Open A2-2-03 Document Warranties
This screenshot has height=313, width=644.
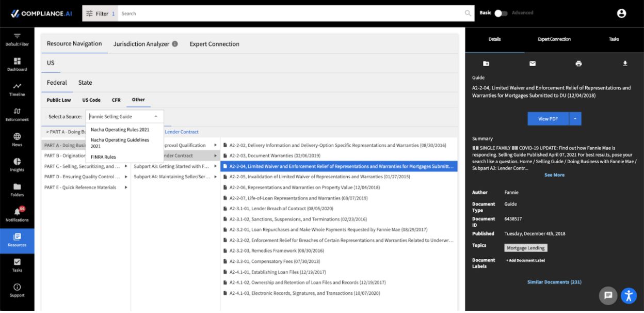[x=339, y=155]
